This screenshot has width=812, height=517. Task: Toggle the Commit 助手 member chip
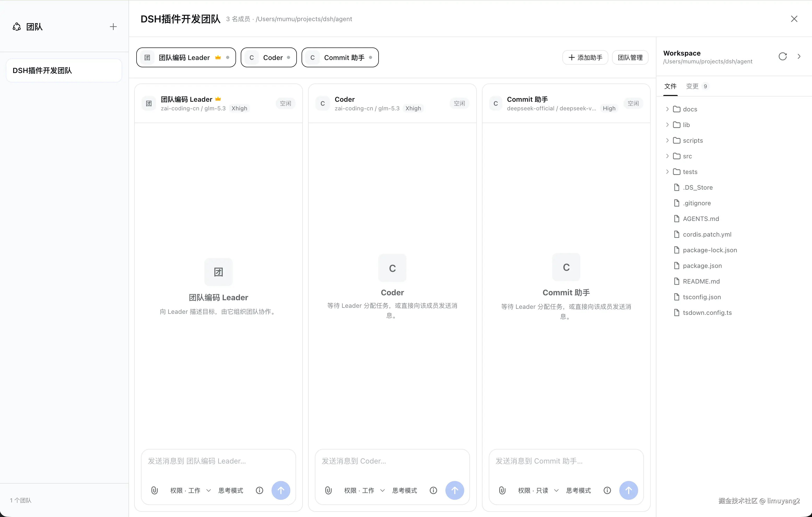(x=340, y=58)
